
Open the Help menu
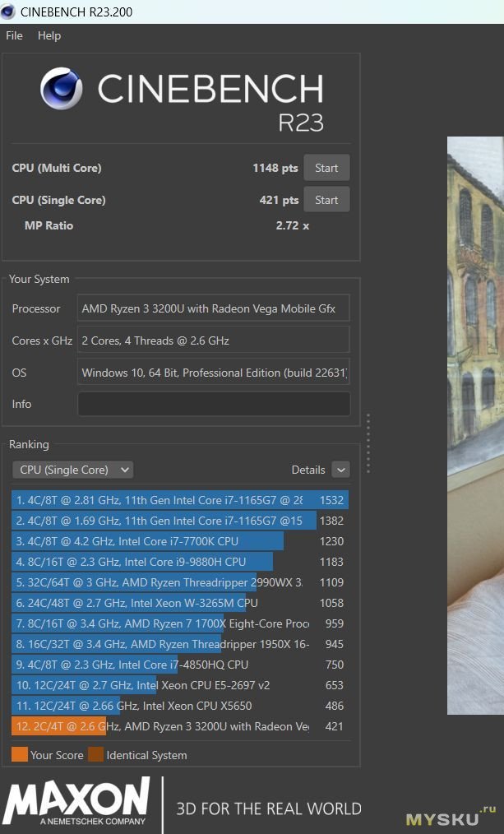click(x=49, y=35)
